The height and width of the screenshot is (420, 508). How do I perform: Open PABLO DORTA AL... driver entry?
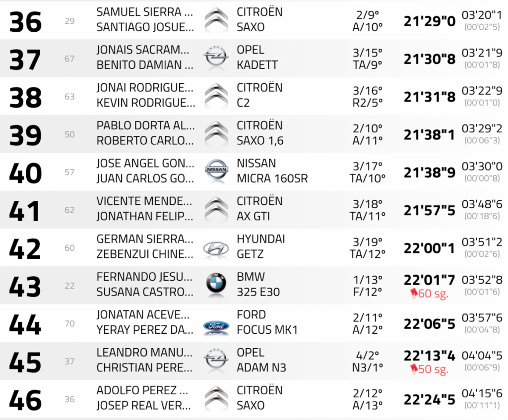point(145,125)
